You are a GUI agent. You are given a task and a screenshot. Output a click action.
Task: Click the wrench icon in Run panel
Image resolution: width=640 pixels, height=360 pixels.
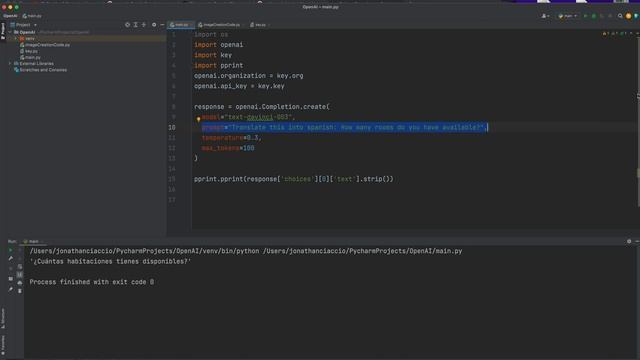(11, 259)
